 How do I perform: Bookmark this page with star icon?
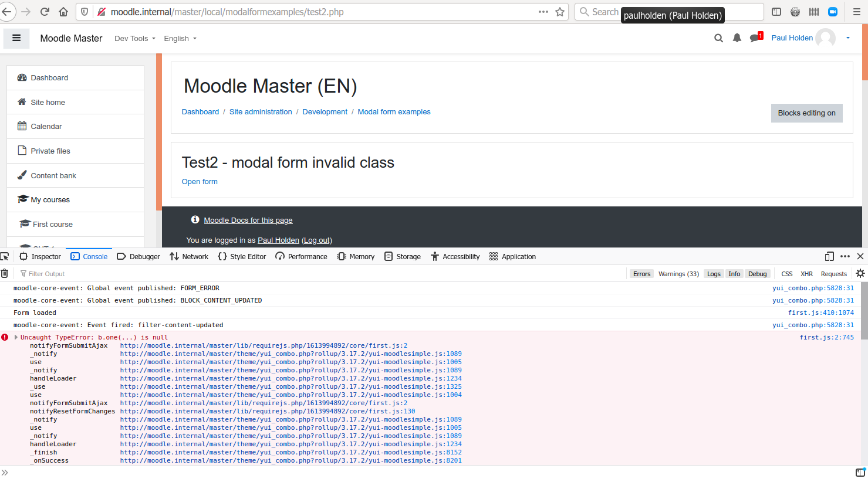pos(560,12)
